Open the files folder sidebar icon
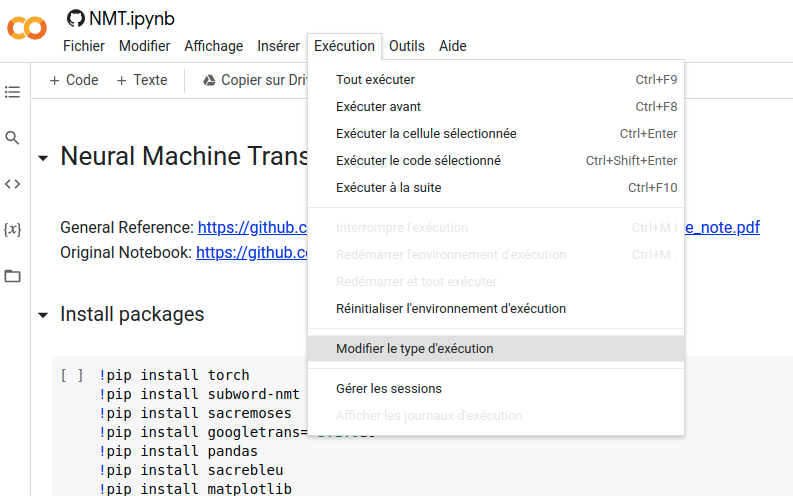Viewport: 793px width, 496px height. 12,276
